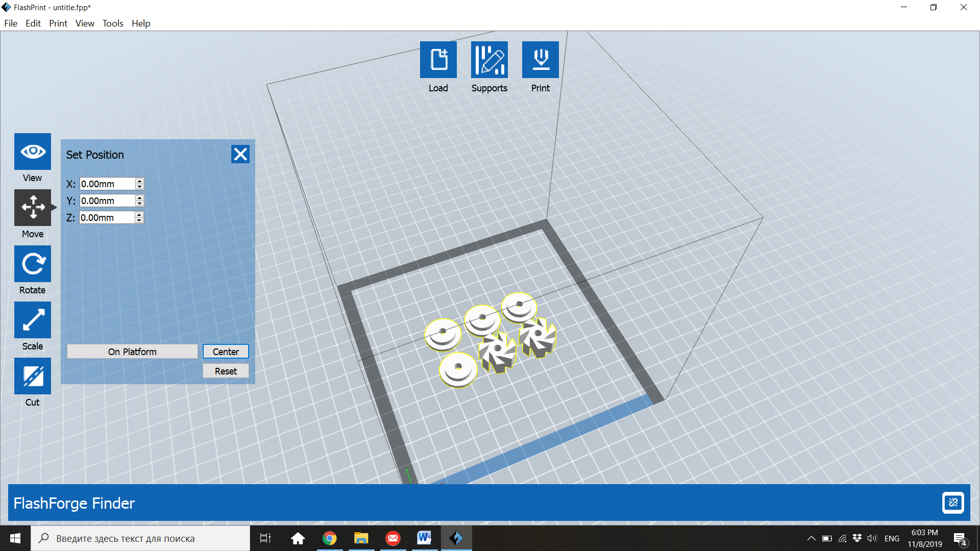Image resolution: width=980 pixels, height=551 pixels.
Task: Select the Supports tool icon
Action: coord(489,59)
